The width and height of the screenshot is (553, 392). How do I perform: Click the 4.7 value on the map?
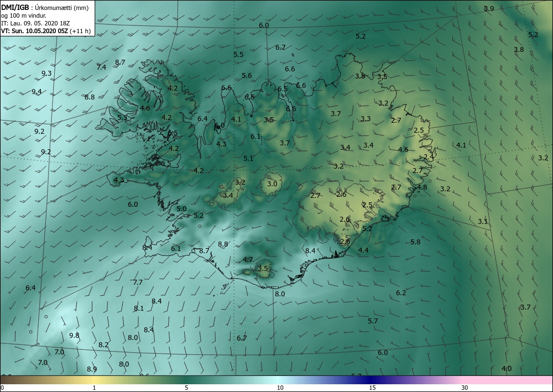coord(248,260)
